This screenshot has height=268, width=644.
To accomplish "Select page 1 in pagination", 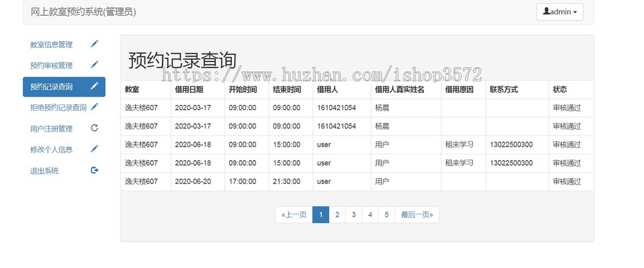I will (x=321, y=214).
